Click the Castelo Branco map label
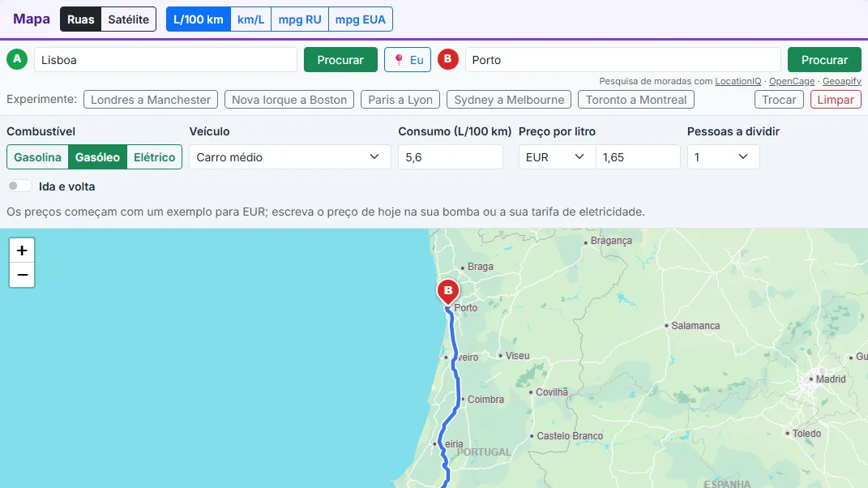The width and height of the screenshot is (868, 488). pos(570,436)
